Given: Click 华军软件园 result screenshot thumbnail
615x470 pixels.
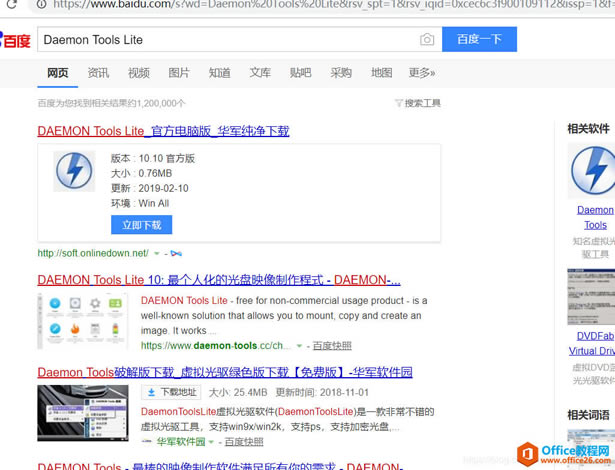Looking at the screenshot, I should [x=83, y=413].
